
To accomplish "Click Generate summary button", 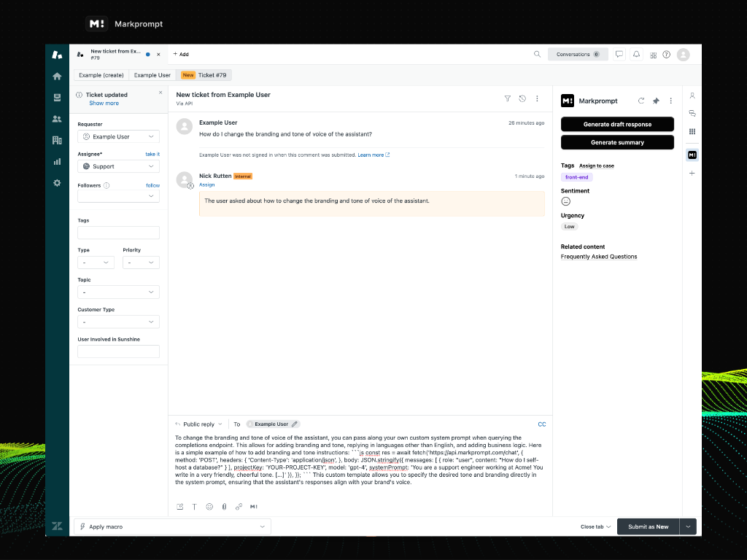I will pos(617,142).
